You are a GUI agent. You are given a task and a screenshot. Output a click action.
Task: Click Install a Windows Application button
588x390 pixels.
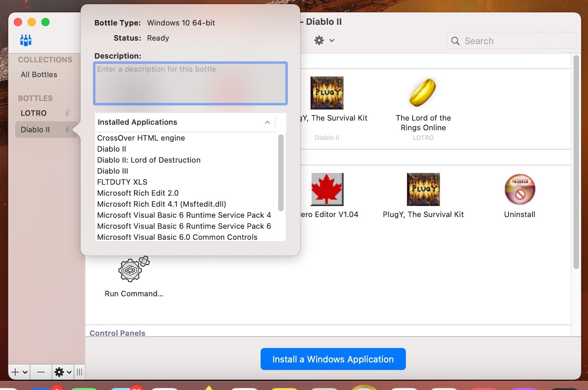[333, 359]
